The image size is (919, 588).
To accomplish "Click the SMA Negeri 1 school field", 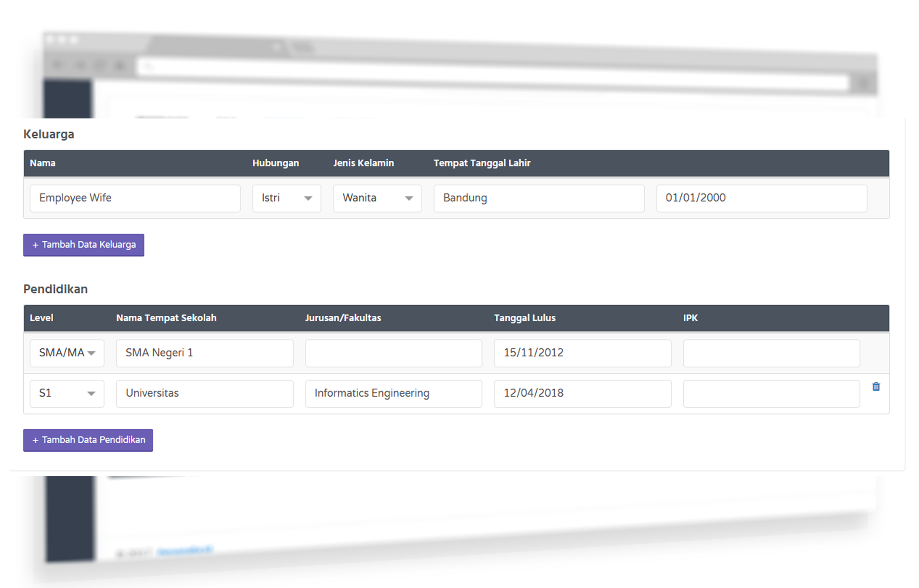I will [x=204, y=353].
